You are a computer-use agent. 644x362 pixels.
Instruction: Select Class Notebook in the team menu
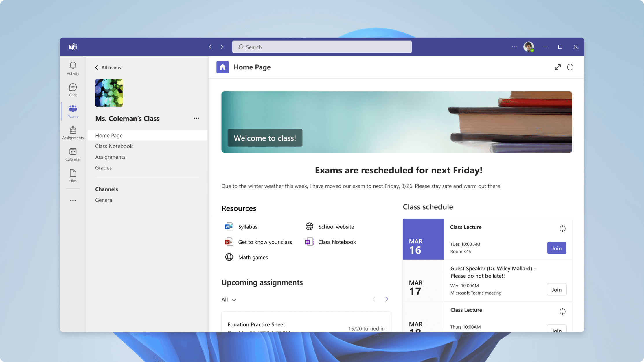coord(114,146)
